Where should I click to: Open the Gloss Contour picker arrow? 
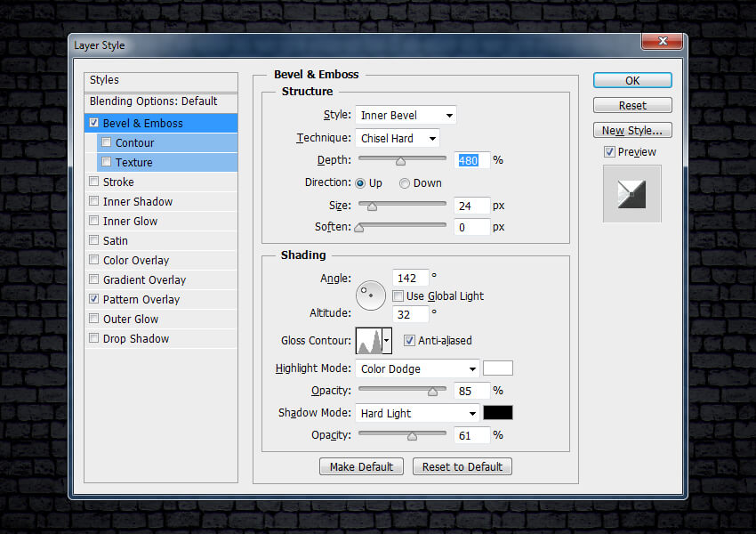(x=387, y=340)
